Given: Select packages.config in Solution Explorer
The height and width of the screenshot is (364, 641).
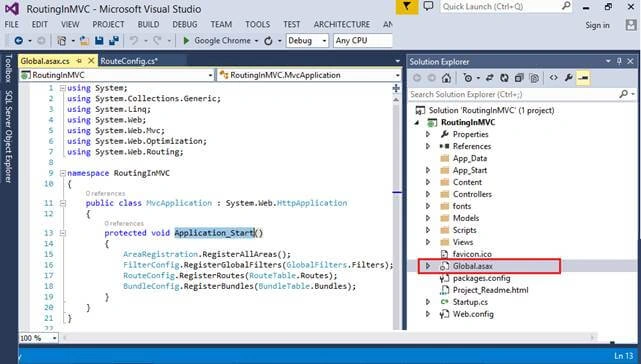Looking at the screenshot, I should 482,278.
